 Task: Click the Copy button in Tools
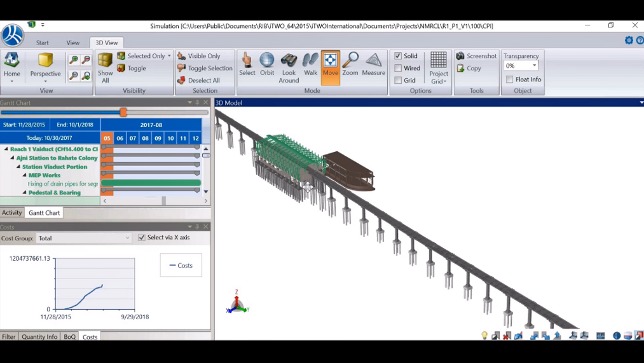pos(469,68)
